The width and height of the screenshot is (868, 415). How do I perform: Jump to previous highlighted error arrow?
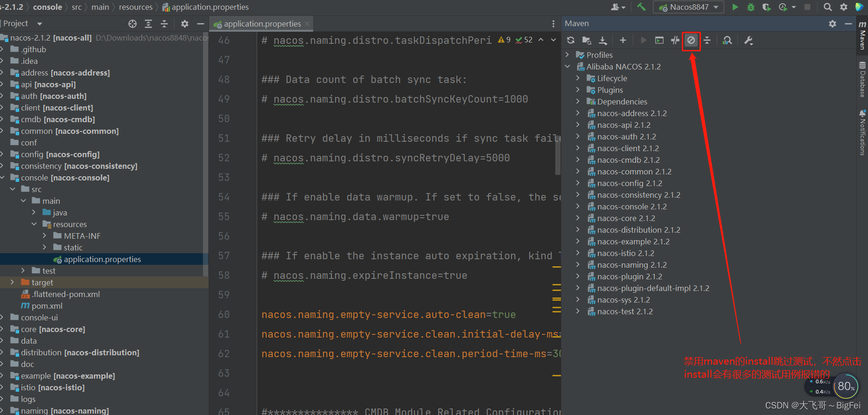pos(541,40)
